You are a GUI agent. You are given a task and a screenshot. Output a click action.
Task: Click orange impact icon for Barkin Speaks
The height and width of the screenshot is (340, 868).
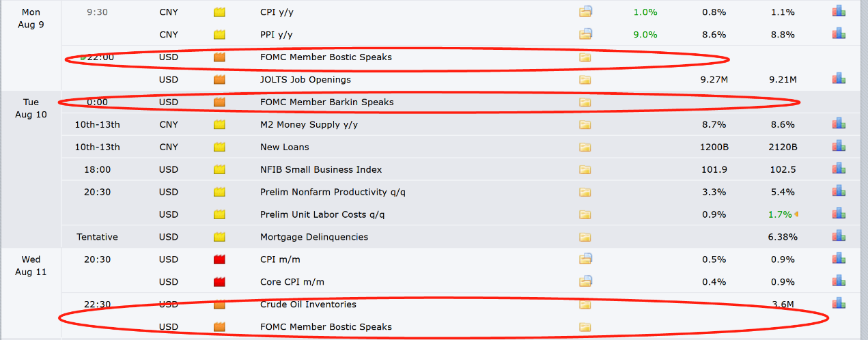219,102
